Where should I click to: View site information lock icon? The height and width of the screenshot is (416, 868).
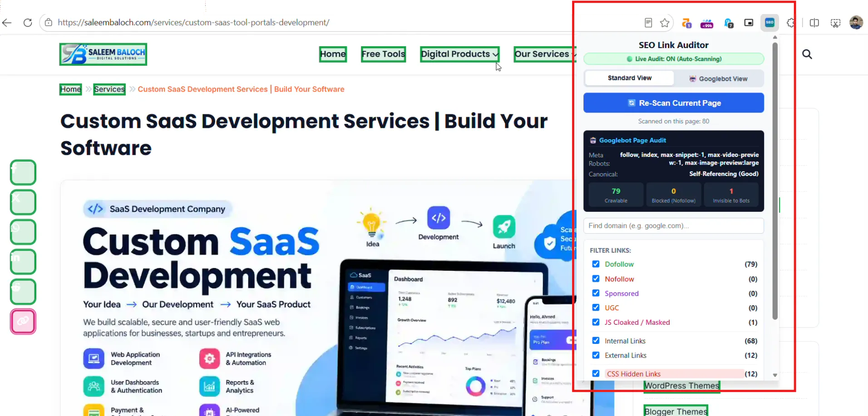pyautogui.click(x=49, y=23)
